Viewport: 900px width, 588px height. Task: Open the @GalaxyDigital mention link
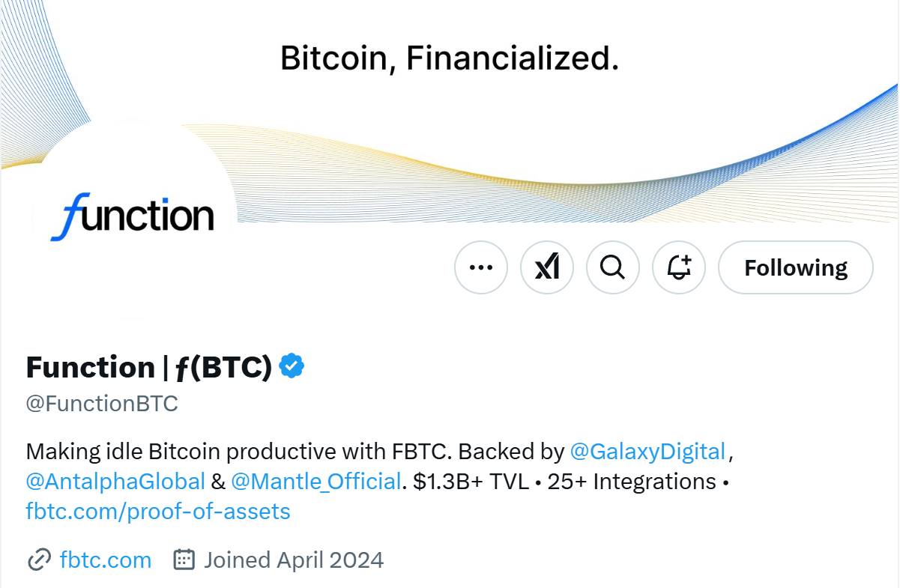coord(648,452)
